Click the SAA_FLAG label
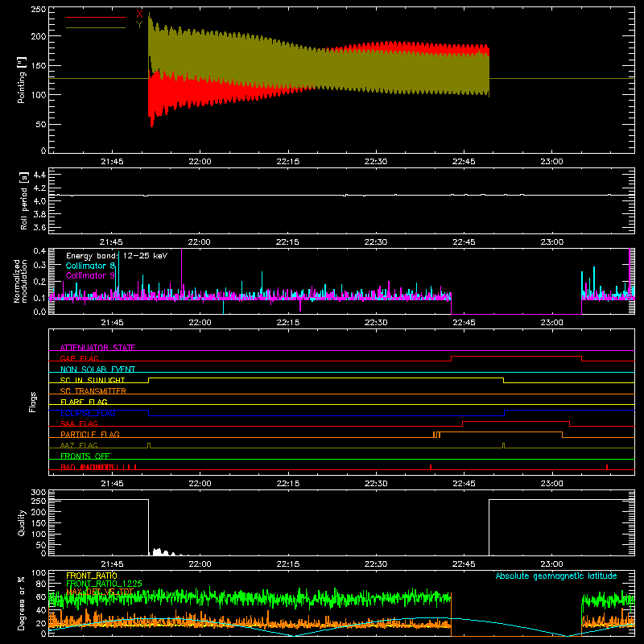The width and height of the screenshot is (644, 644). pyautogui.click(x=79, y=423)
